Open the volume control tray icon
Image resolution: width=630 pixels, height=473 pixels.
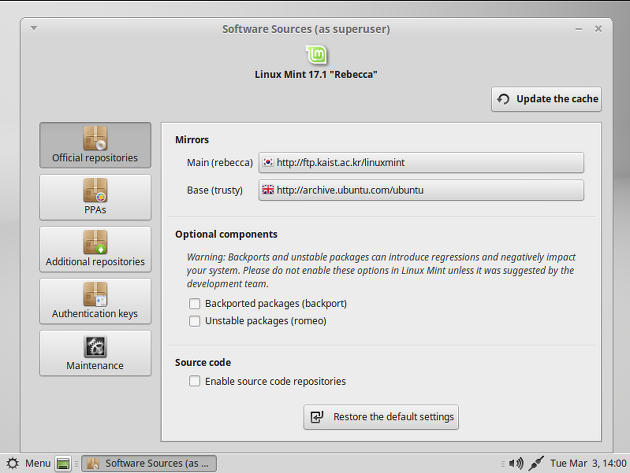(x=516, y=463)
